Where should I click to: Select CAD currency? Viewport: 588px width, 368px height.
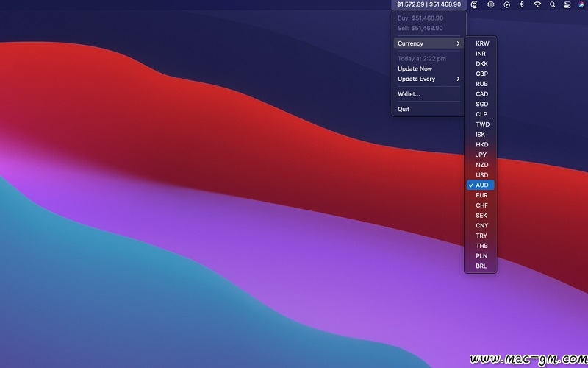(481, 94)
